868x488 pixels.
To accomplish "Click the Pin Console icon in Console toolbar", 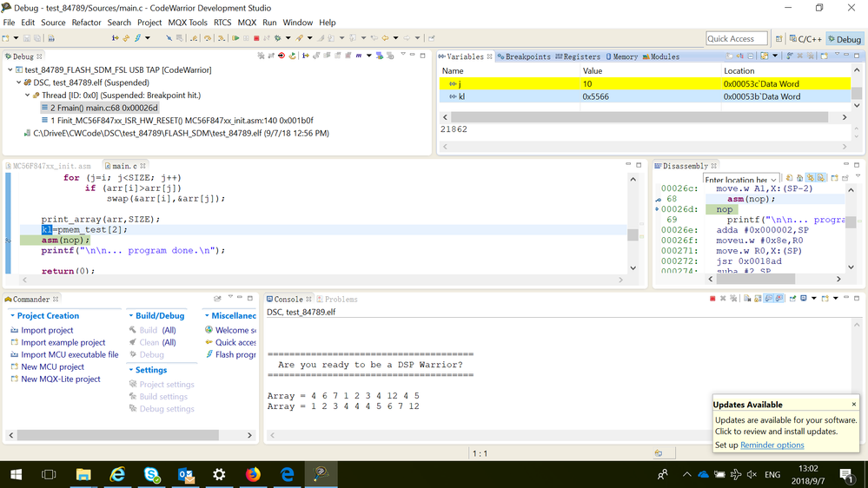I will [x=792, y=299].
